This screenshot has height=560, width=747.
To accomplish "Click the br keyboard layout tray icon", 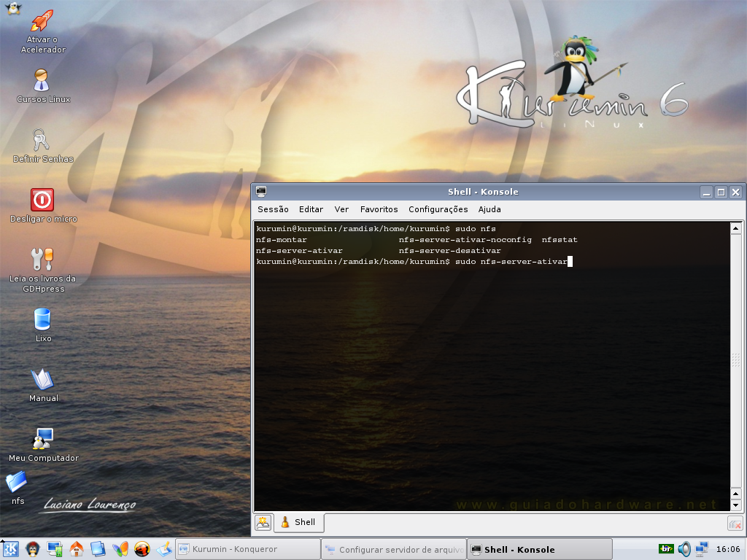I will [x=665, y=549].
